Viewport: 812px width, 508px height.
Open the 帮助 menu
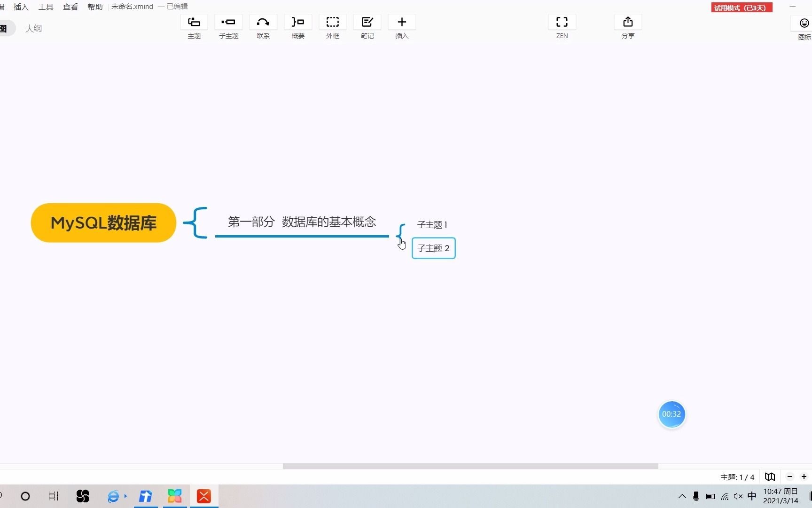[x=95, y=7]
